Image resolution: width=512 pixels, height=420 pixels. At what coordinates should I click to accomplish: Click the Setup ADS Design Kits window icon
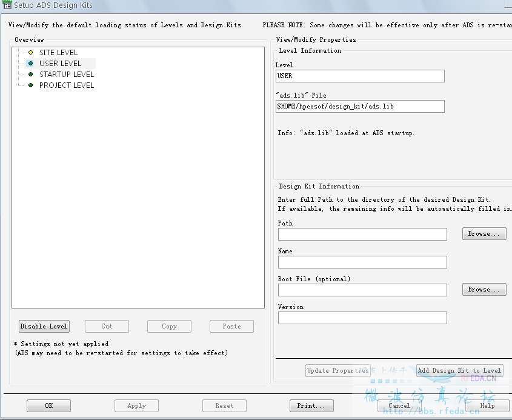[x=7, y=5]
